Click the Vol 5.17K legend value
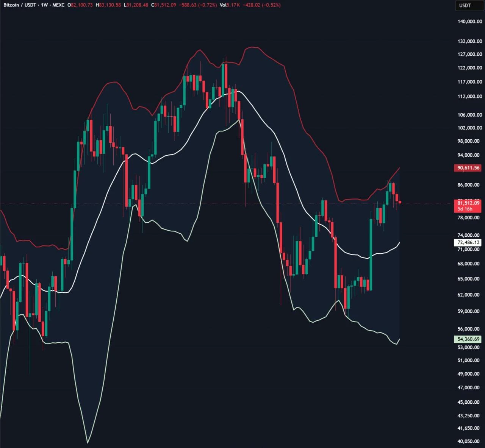Viewport: 485px width, 448px height. [230, 5]
